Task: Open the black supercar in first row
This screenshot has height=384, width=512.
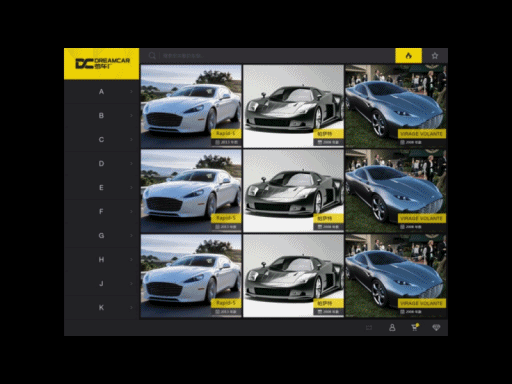Action: pos(293,106)
